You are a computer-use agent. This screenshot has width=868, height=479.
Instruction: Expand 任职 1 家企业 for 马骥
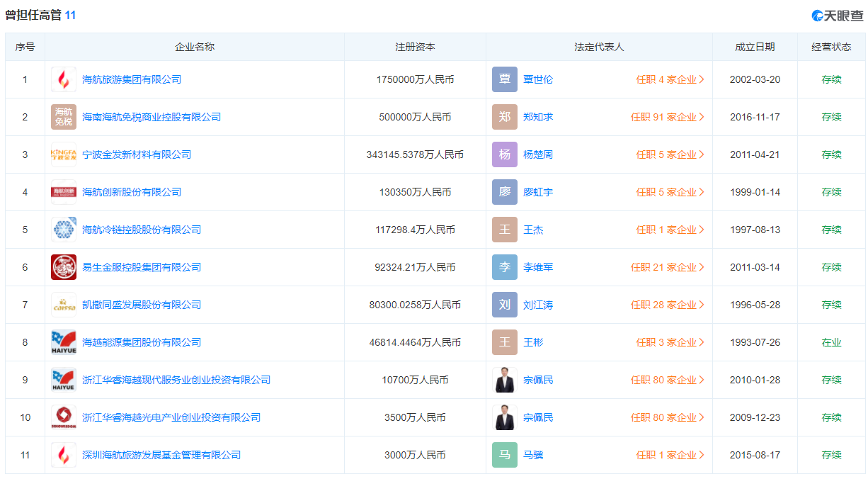point(670,455)
